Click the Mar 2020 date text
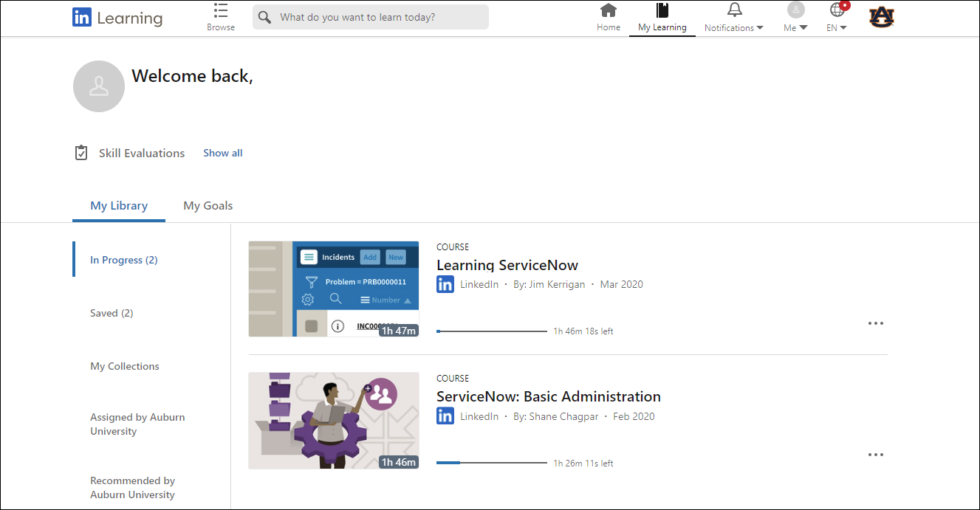 pos(622,284)
